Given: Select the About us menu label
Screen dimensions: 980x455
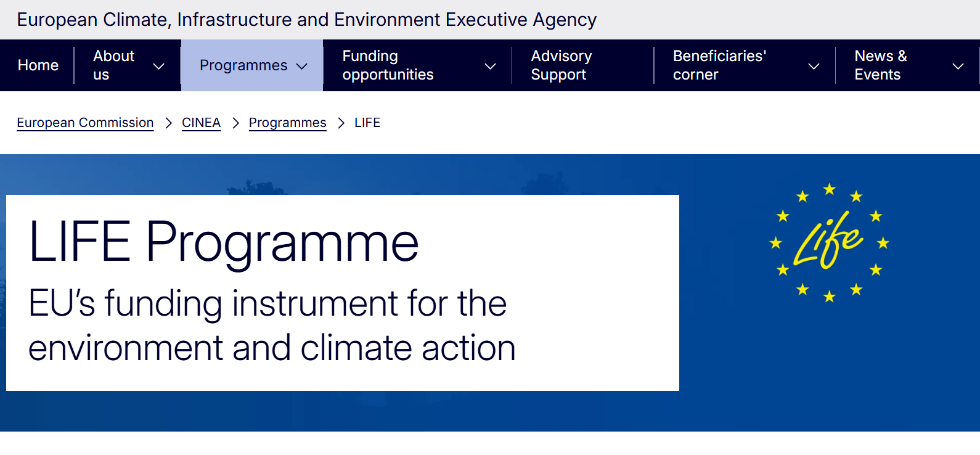Looking at the screenshot, I should (x=113, y=65).
